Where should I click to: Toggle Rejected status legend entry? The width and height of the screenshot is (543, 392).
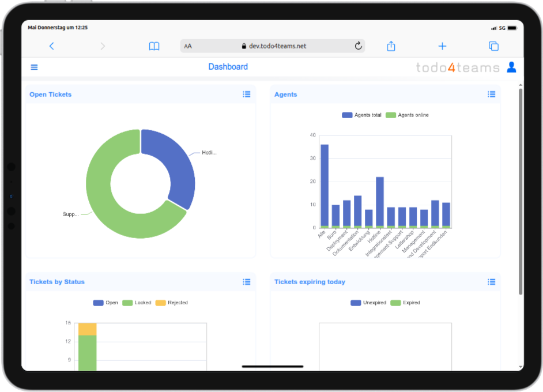point(172,303)
